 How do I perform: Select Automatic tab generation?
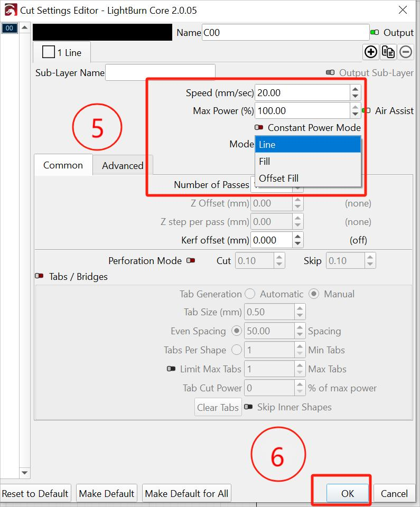click(x=250, y=294)
